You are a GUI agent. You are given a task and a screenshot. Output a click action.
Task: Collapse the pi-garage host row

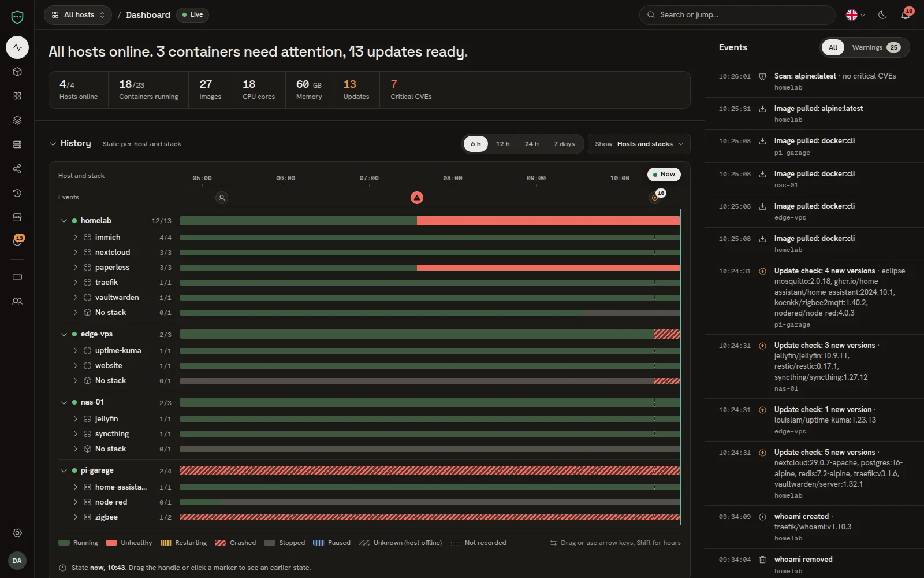click(x=64, y=470)
